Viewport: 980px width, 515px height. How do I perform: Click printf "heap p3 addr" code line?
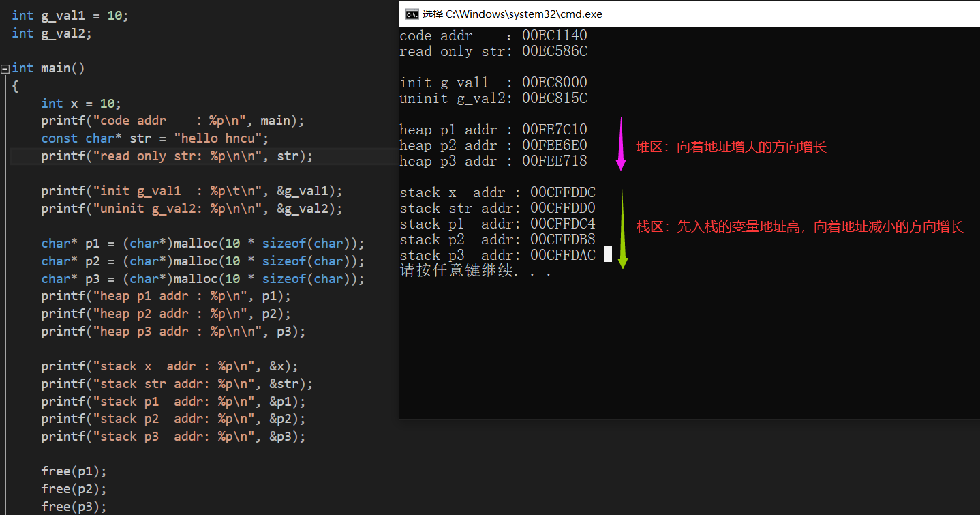(x=173, y=332)
